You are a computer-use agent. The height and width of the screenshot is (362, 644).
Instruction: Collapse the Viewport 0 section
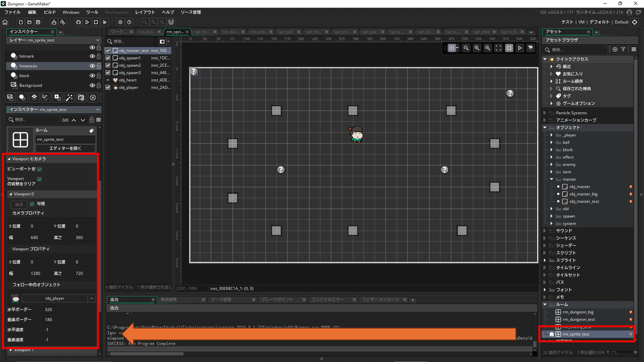[x=10, y=194]
